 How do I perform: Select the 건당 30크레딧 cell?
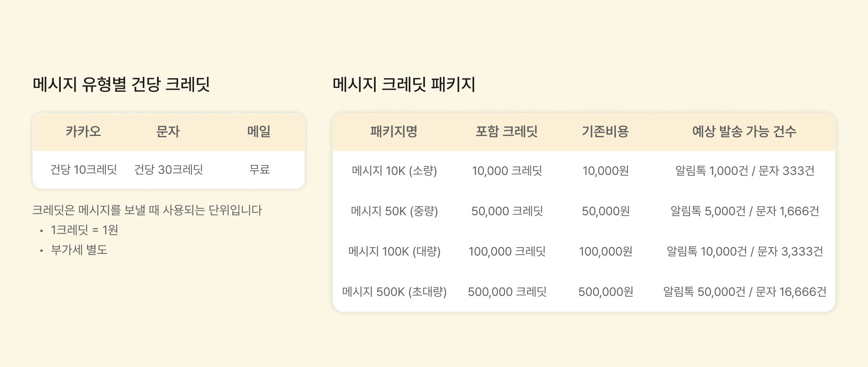point(169,169)
